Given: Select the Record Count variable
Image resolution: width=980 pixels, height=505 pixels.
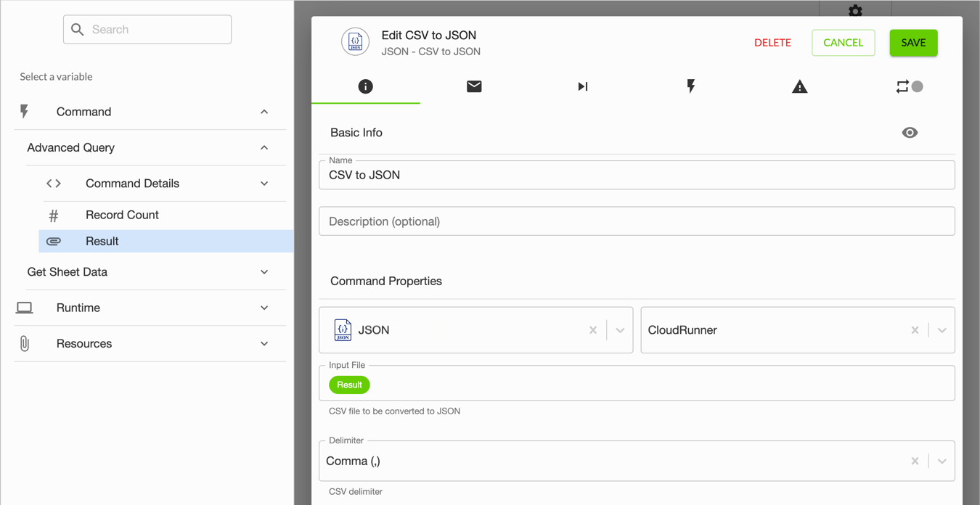Looking at the screenshot, I should tap(166, 215).
